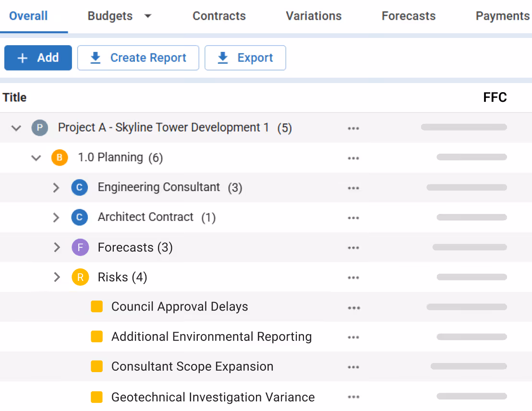The width and height of the screenshot is (532, 411).
Task: Collapse the 1.0 Planning section
Action: click(36, 157)
